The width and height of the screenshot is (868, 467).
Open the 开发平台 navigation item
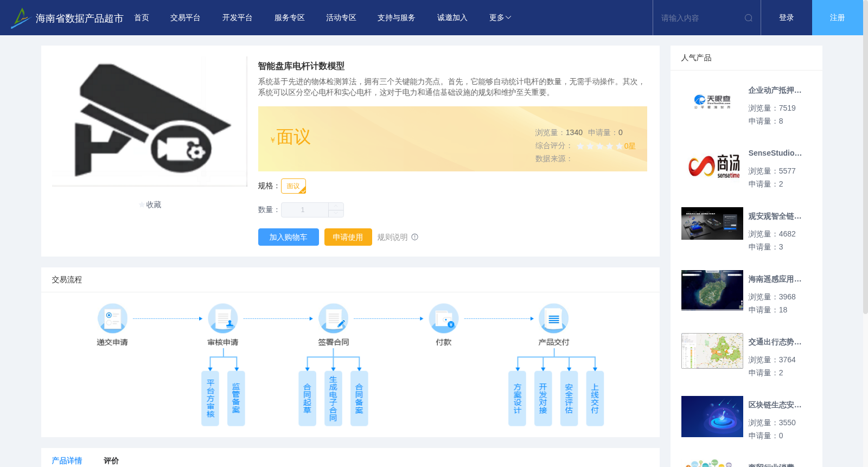(x=237, y=18)
